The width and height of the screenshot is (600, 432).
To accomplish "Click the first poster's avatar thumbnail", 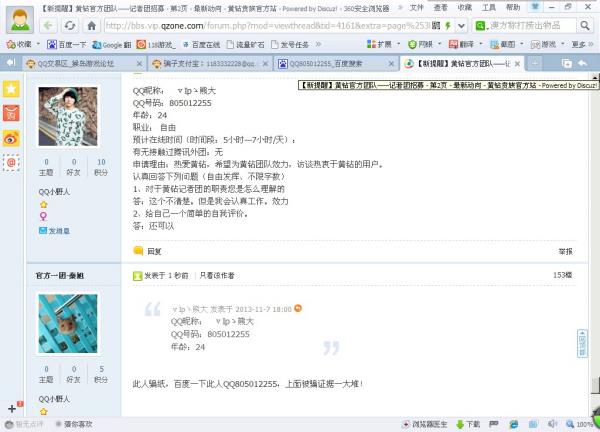I will tap(68, 116).
